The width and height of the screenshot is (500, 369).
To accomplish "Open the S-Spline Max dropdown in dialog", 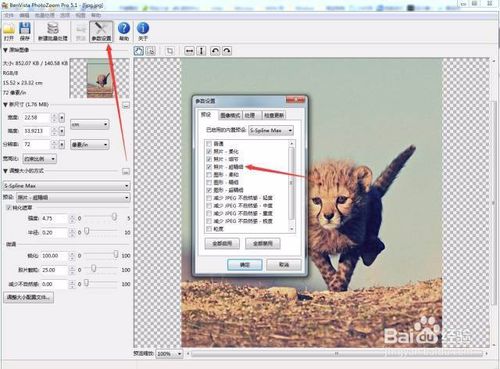I will click(271, 130).
